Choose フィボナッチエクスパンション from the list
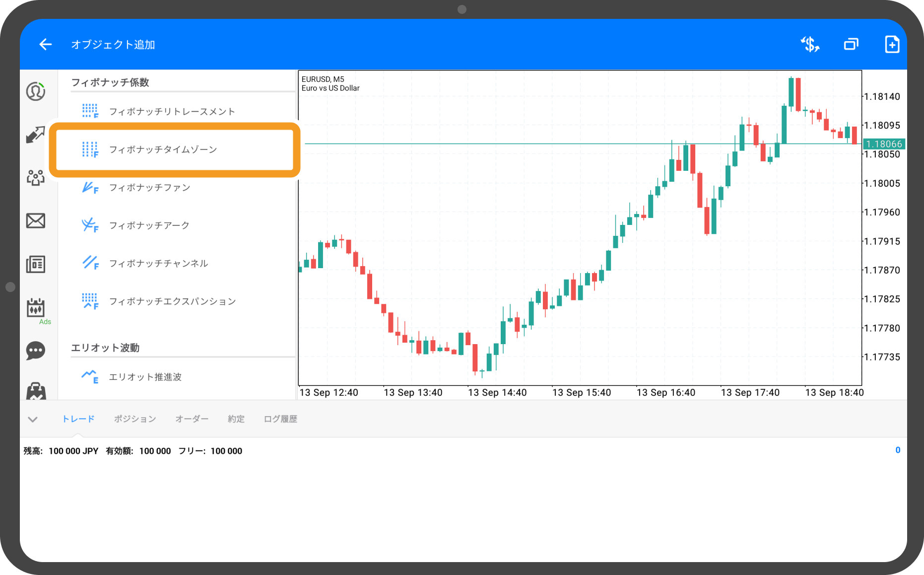The image size is (924, 575). (172, 301)
